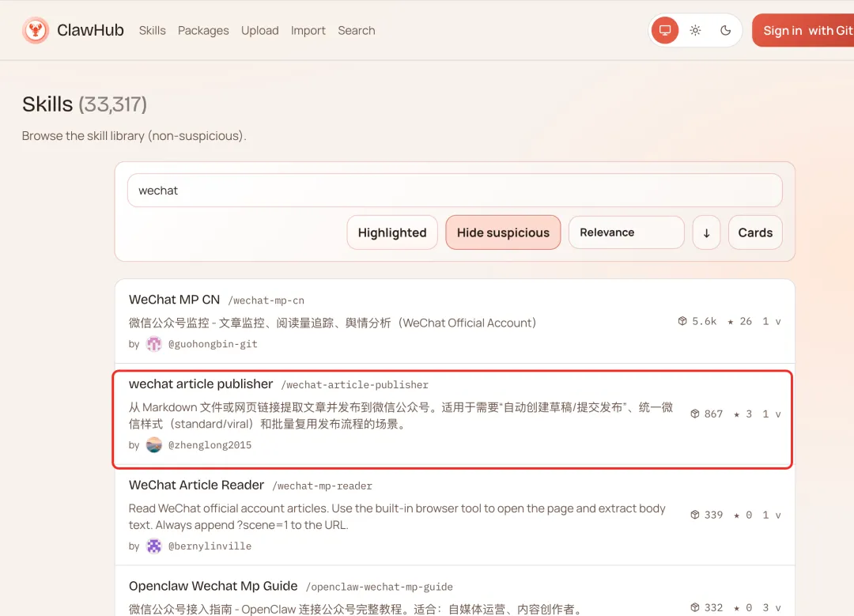This screenshot has width=854, height=616.
Task: Click the /wechat-mp-reader slug text
Action: 323,486
